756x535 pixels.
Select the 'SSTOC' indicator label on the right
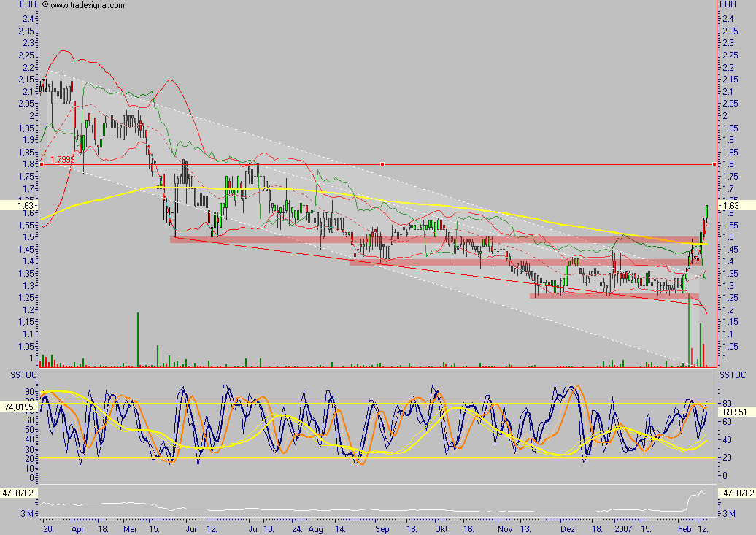733,375
